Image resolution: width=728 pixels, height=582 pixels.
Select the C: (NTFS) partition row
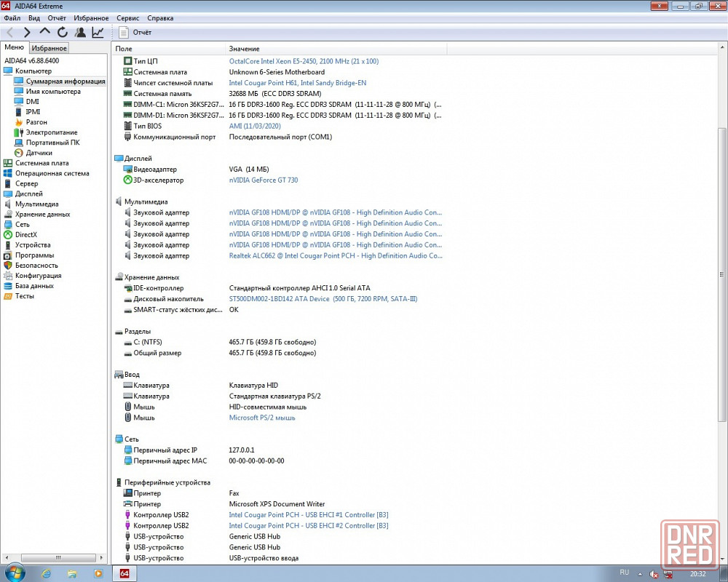point(220,342)
